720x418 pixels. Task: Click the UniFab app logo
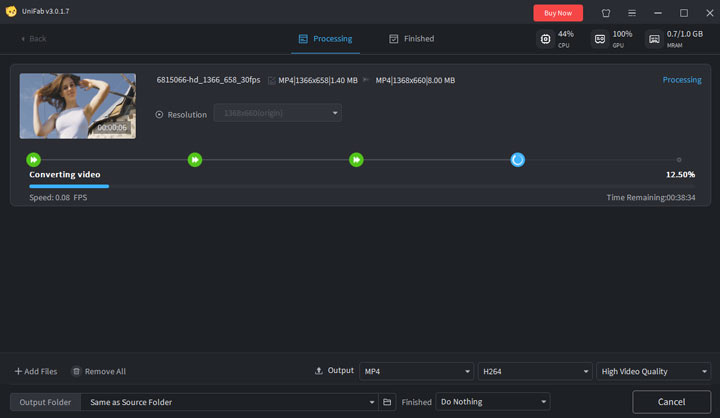[x=10, y=12]
